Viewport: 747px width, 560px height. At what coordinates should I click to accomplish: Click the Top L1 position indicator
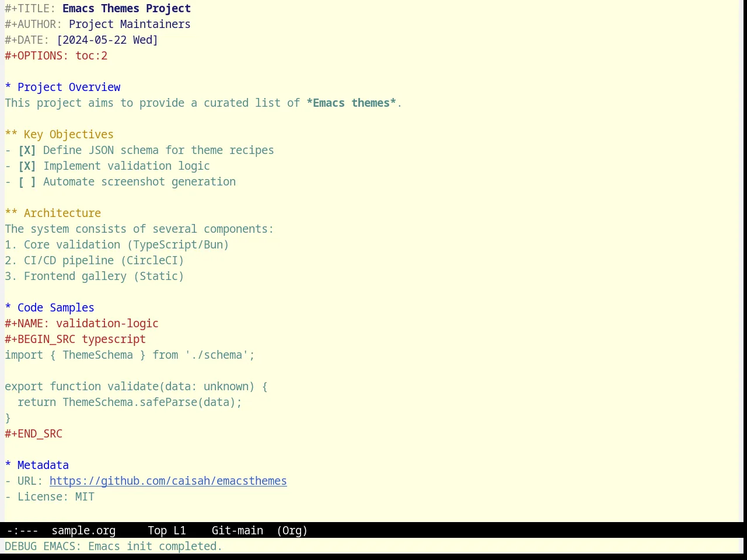tap(167, 530)
